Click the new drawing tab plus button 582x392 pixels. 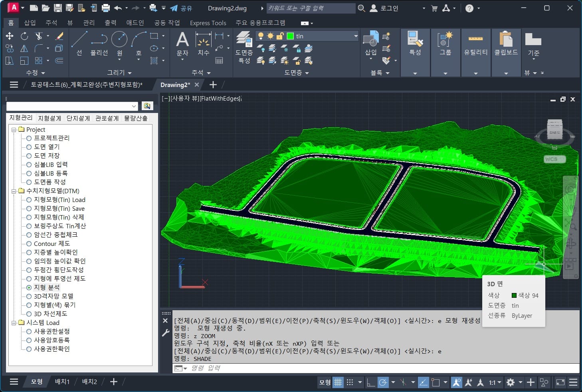[213, 85]
